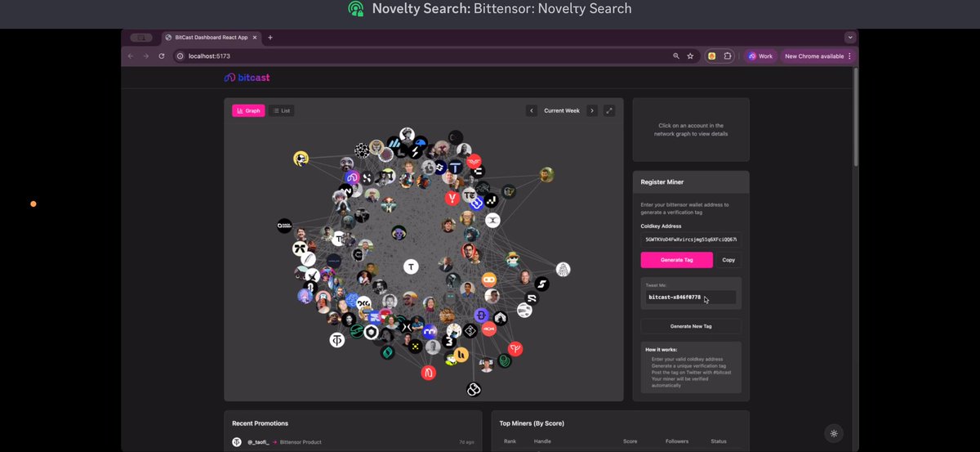Image resolution: width=980 pixels, height=452 pixels.
Task: Select the yellow avatar node at the graph's left edge
Action: [301, 159]
